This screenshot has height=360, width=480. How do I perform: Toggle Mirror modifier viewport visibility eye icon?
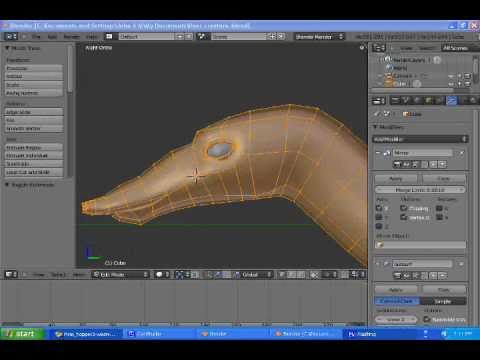(406, 164)
